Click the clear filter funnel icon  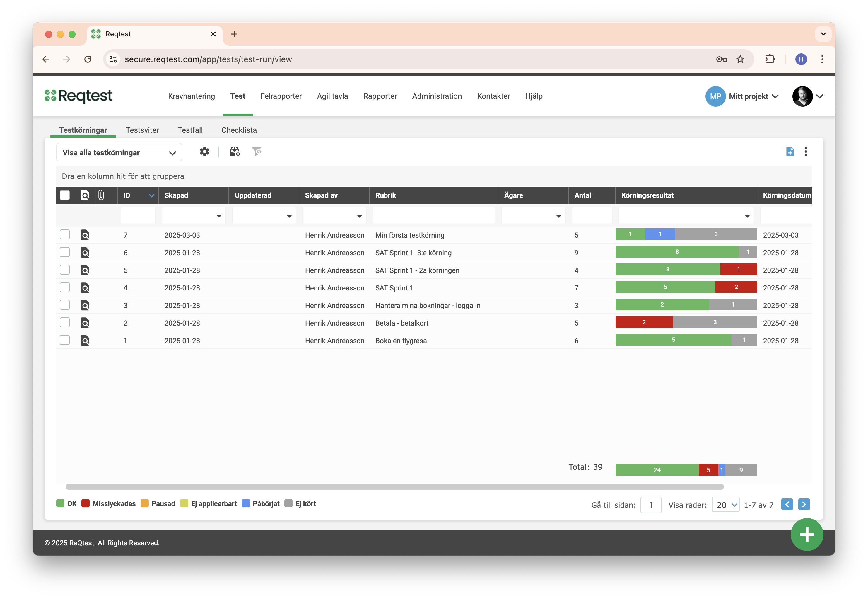pos(257,152)
